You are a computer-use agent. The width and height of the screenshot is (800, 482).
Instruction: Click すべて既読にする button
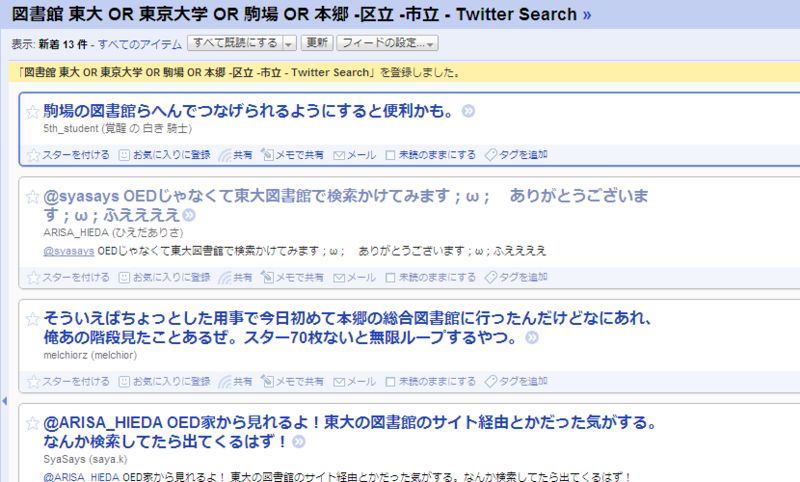click(x=235, y=43)
